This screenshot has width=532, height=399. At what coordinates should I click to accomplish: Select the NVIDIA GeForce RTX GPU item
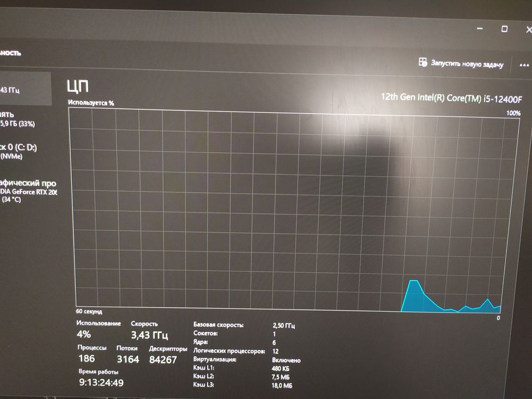(x=28, y=191)
